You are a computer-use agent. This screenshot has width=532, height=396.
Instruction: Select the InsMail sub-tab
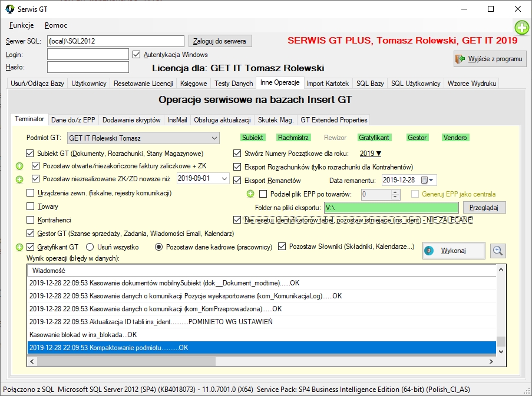[x=177, y=120]
